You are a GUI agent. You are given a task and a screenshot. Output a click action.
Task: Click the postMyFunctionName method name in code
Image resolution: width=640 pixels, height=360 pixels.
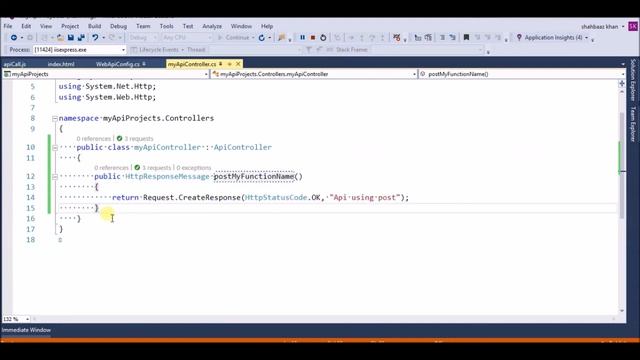tap(254, 176)
